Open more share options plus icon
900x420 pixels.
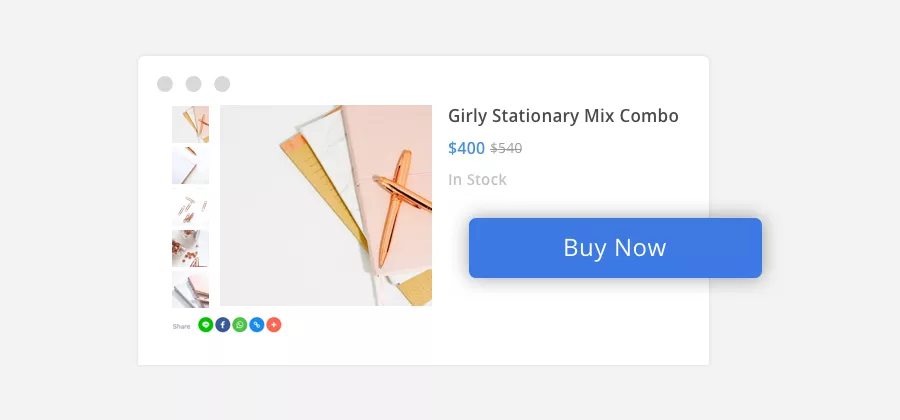(x=274, y=325)
